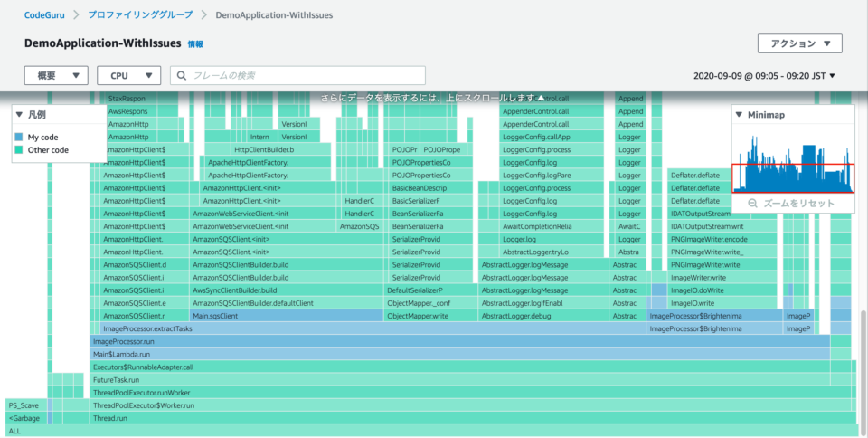Image resolution: width=868 pixels, height=438 pixels.
Task: Click the page vertical scrollbar
Action: [x=864, y=371]
